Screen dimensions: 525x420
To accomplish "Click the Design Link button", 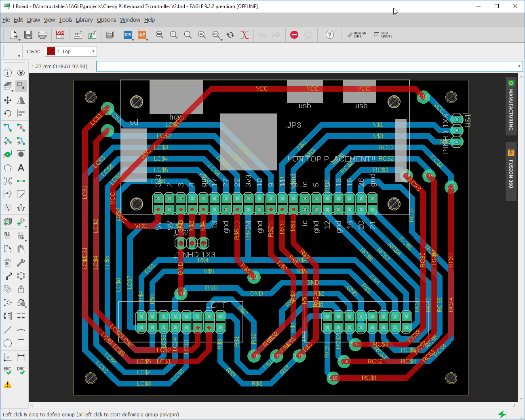I will pos(357,35).
